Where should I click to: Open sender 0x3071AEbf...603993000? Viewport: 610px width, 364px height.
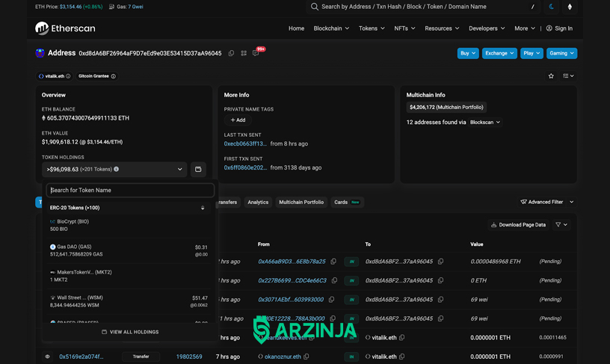(x=291, y=300)
